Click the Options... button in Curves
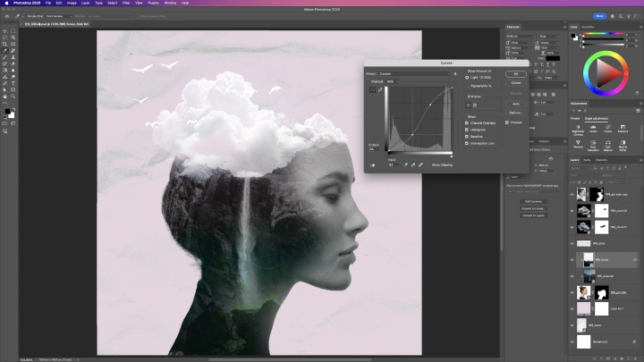 pos(516,113)
